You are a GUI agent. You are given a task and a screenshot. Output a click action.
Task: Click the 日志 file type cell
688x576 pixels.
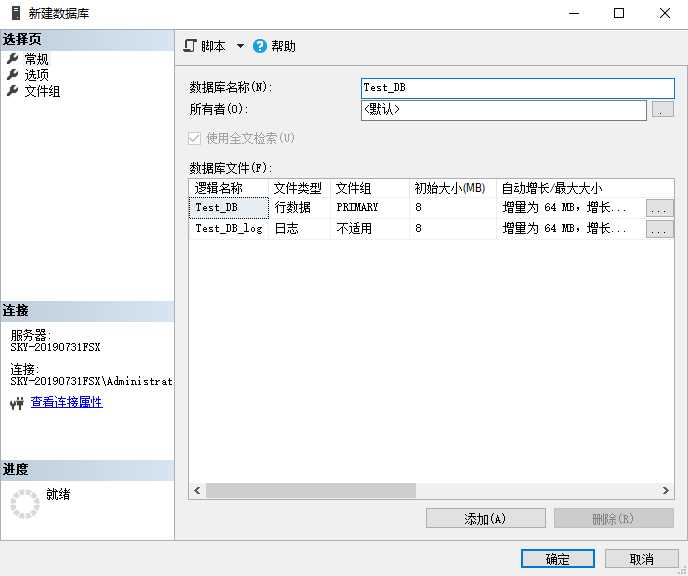pos(299,229)
